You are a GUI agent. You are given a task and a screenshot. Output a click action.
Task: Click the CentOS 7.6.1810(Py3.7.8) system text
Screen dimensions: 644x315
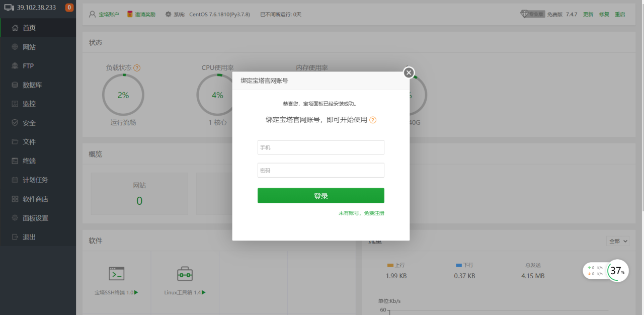pos(220,15)
